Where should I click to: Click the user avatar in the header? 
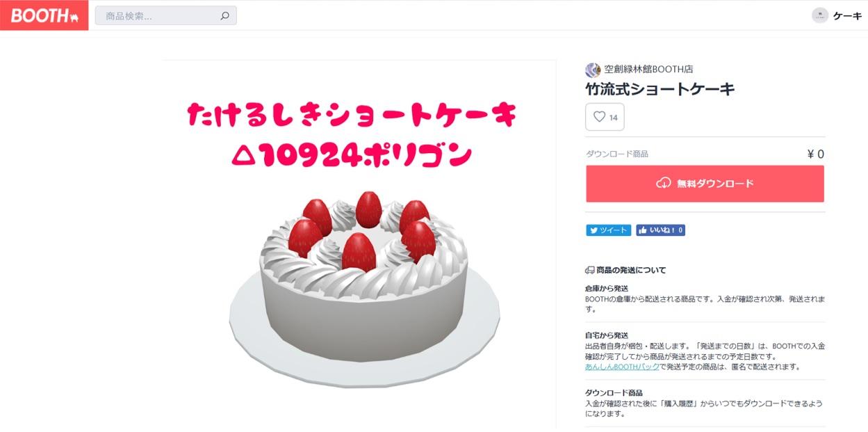point(820,15)
